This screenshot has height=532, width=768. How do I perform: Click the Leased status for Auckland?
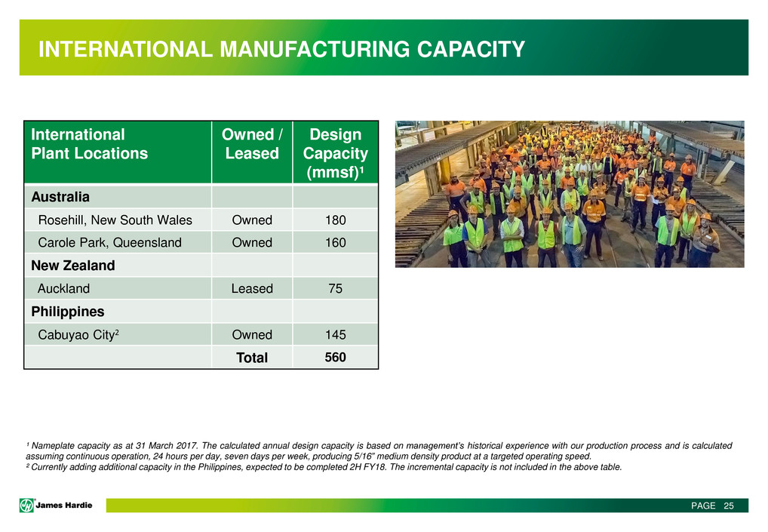pos(252,288)
